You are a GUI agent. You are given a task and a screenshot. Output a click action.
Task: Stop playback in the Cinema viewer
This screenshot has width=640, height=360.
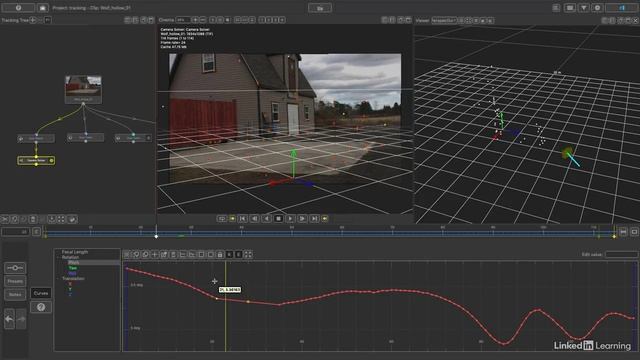click(278, 219)
